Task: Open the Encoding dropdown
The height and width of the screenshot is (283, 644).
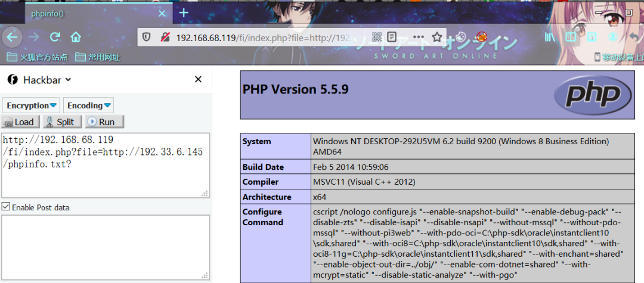Action: (x=88, y=105)
